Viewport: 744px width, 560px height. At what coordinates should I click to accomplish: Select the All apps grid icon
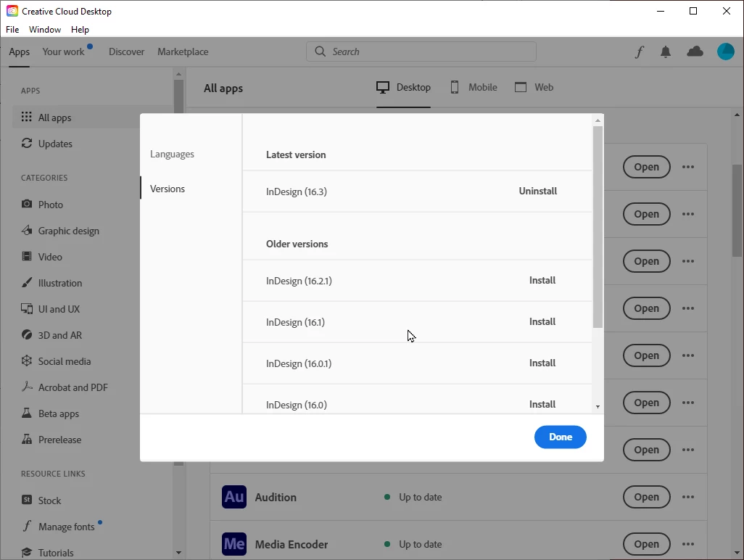click(x=27, y=117)
